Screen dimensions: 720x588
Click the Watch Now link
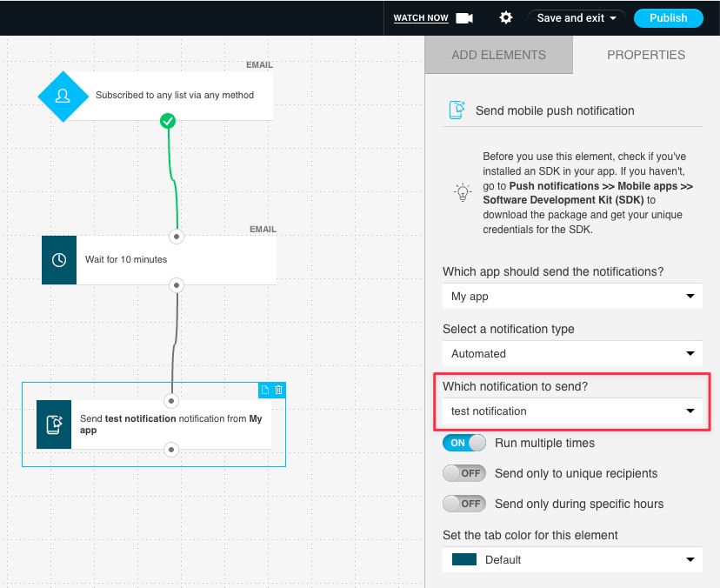click(x=421, y=18)
